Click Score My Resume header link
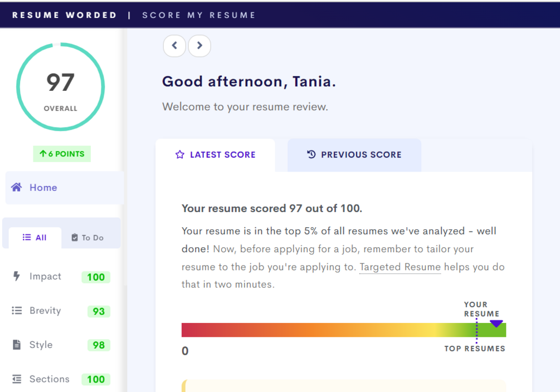 coord(198,16)
